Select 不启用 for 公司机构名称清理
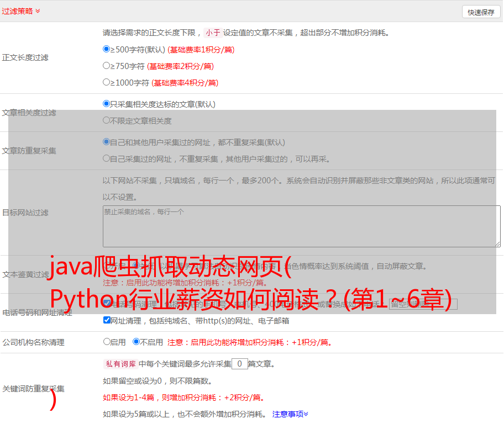504x424 pixels. [x=136, y=342]
